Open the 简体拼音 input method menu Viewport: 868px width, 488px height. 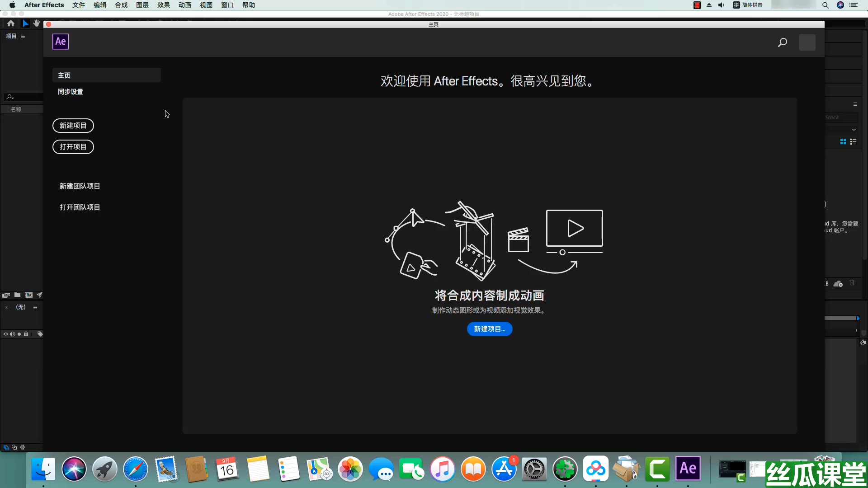pos(748,5)
